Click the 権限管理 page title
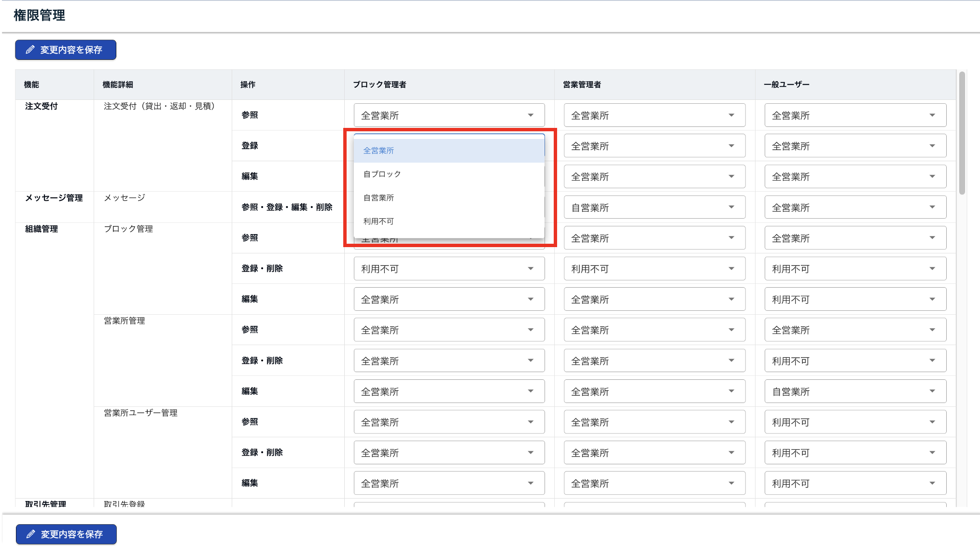The width and height of the screenshot is (980, 556). [39, 15]
